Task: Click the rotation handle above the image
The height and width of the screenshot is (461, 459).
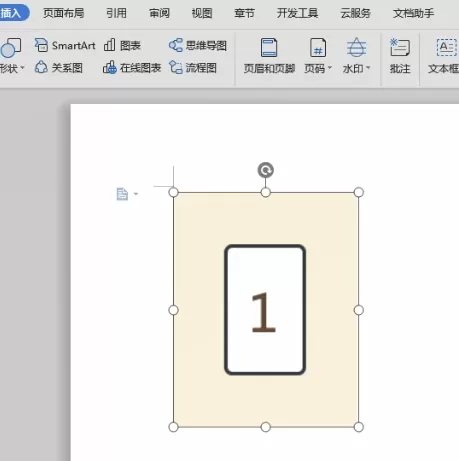Action: [x=266, y=170]
